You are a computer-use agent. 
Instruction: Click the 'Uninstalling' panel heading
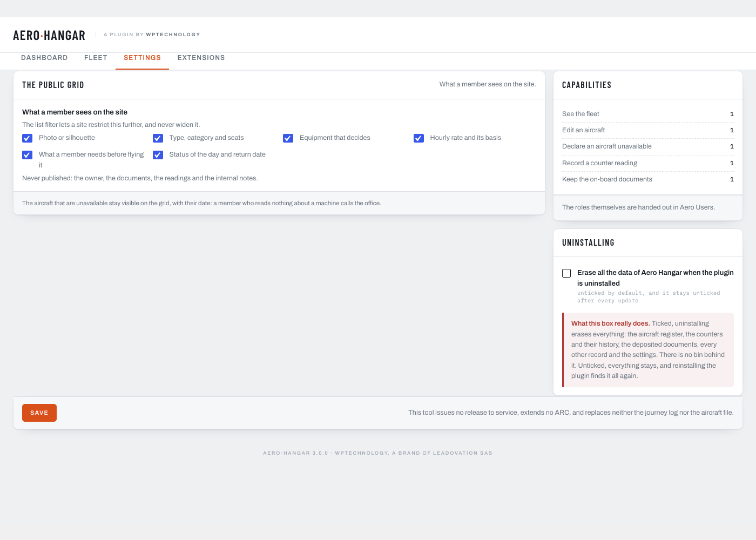pos(588,243)
